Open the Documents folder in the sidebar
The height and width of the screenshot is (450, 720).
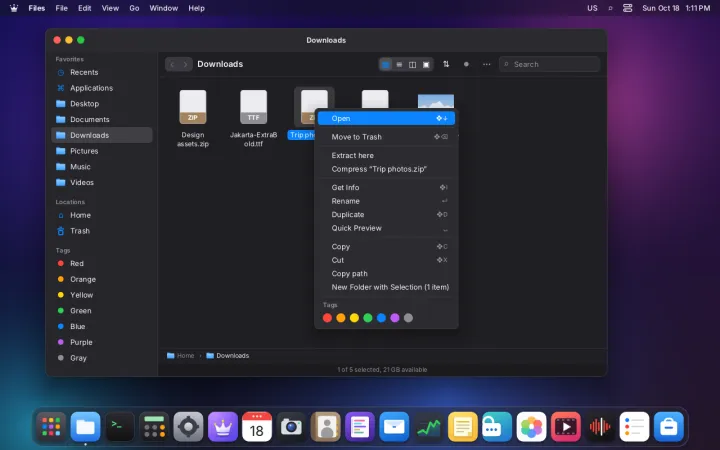point(102,119)
